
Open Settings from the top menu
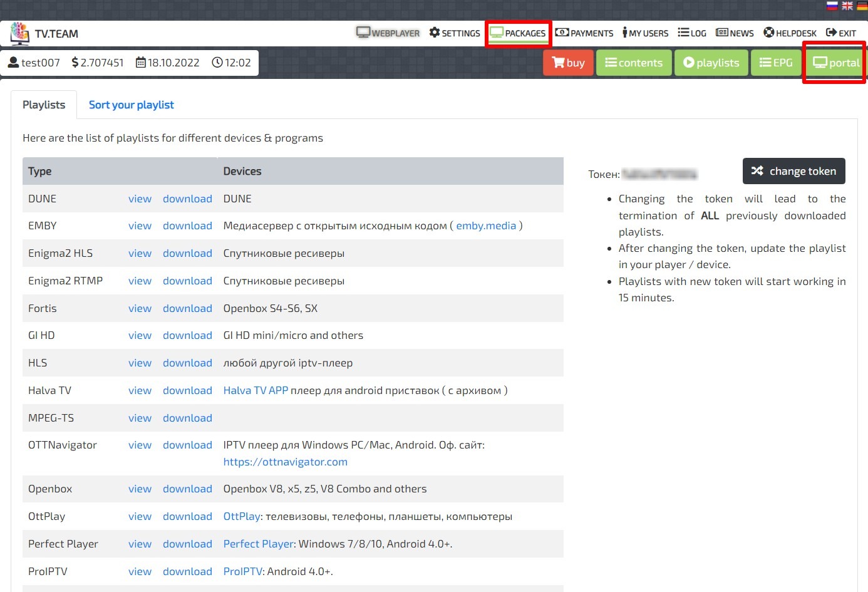click(455, 33)
